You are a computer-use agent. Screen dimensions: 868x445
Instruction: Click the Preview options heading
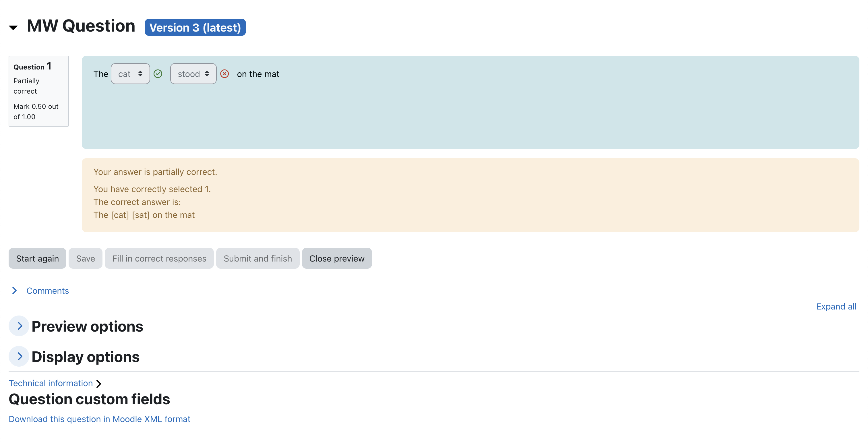[x=87, y=326]
